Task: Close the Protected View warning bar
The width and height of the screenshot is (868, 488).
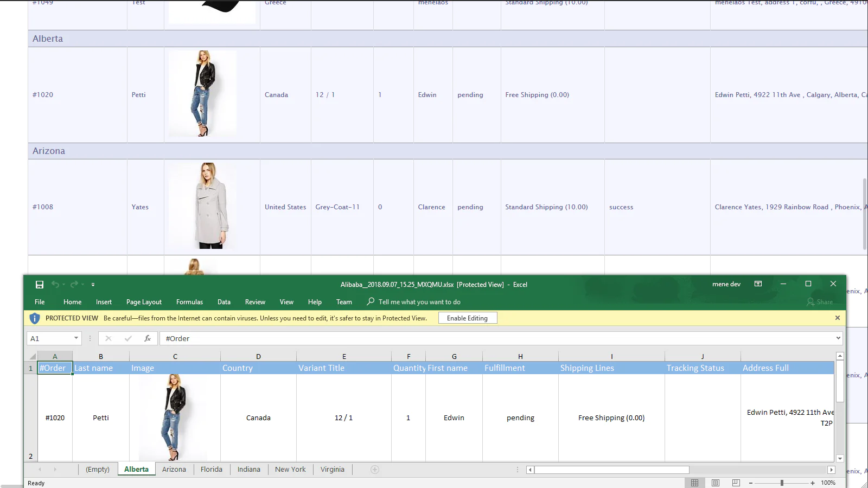Action: [x=837, y=318]
